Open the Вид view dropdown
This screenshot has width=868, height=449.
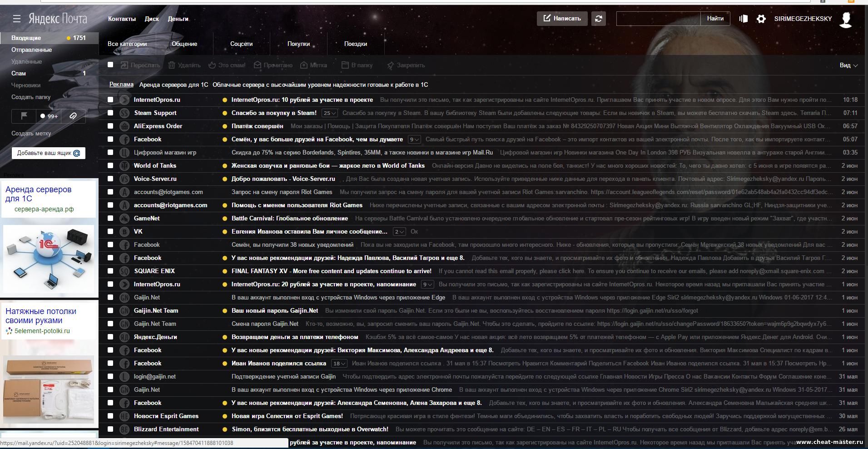[x=848, y=65]
